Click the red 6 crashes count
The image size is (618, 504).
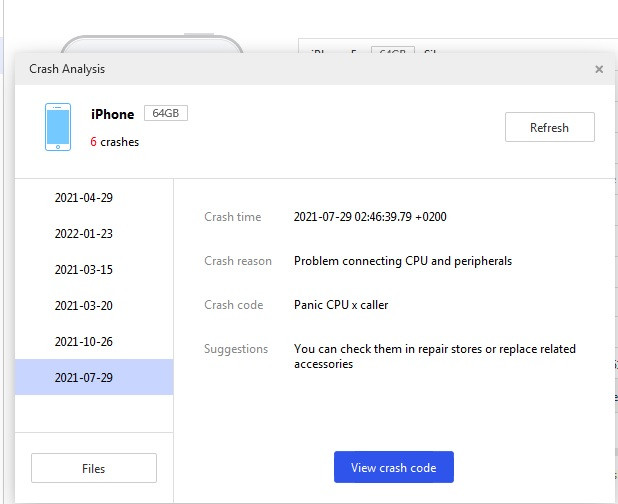coord(94,142)
